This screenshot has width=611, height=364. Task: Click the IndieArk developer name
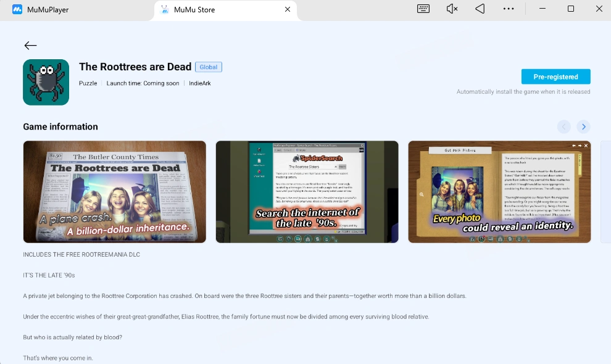[200, 83]
